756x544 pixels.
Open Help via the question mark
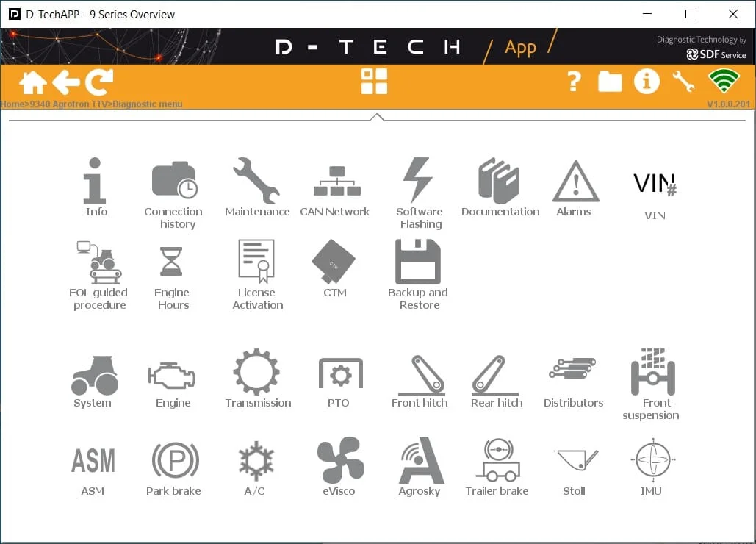(573, 82)
